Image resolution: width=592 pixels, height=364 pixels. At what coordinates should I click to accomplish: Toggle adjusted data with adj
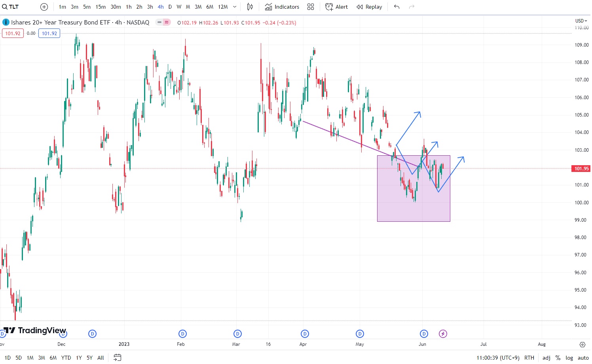(x=546, y=358)
